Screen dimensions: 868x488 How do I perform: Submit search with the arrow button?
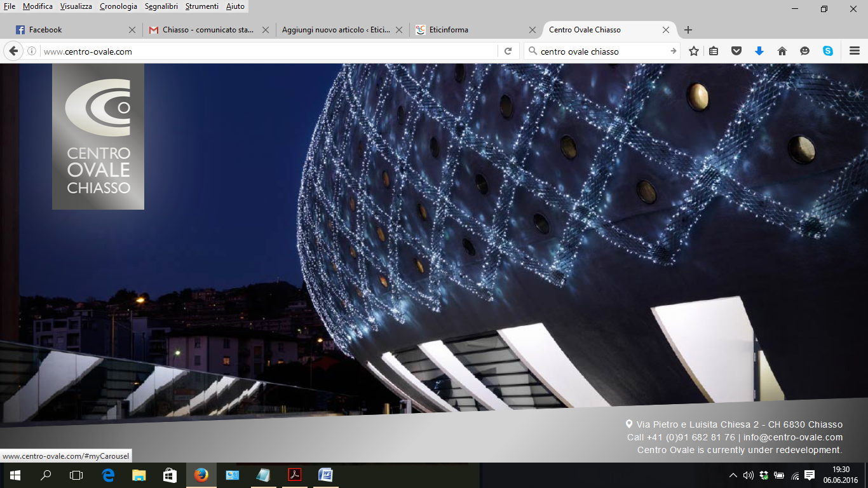[674, 51]
